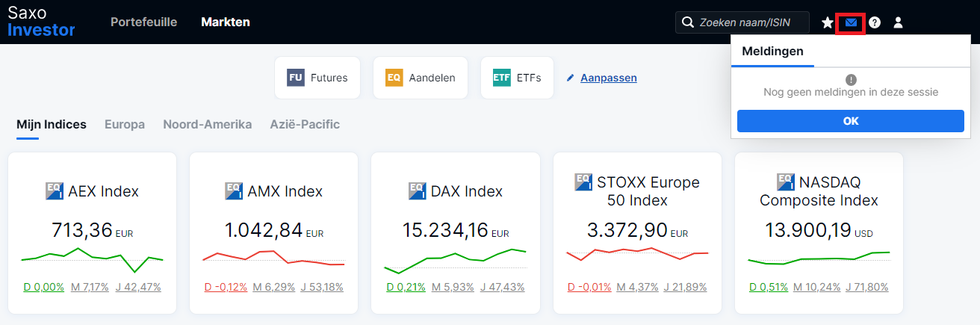The width and height of the screenshot is (980, 325).
Task: Switch to the Azië-Pacific tab
Action: (305, 125)
